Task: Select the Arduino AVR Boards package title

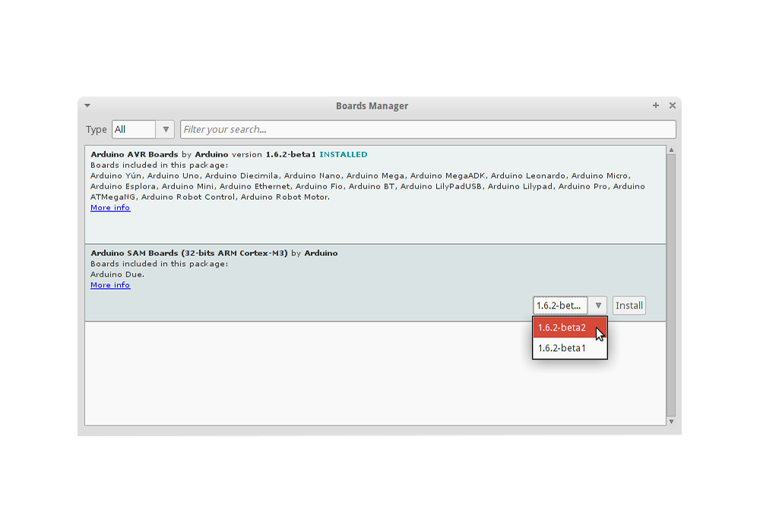Action: [x=135, y=154]
